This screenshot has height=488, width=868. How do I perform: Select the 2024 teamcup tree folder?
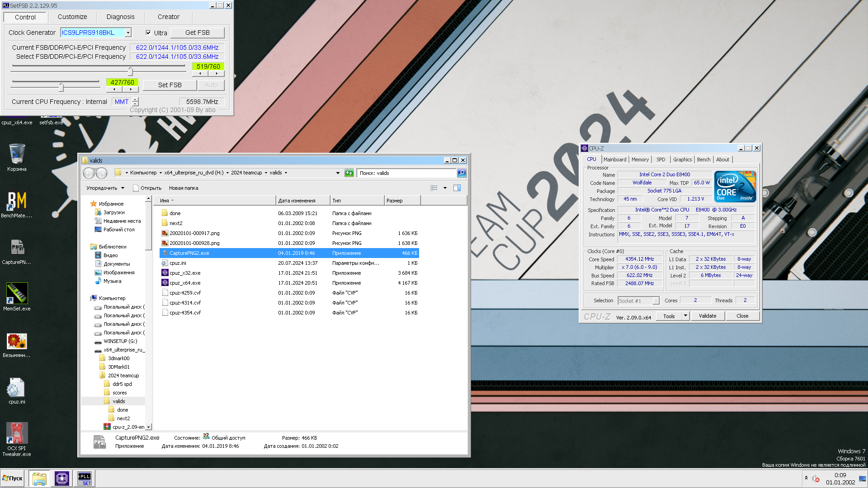pos(119,375)
